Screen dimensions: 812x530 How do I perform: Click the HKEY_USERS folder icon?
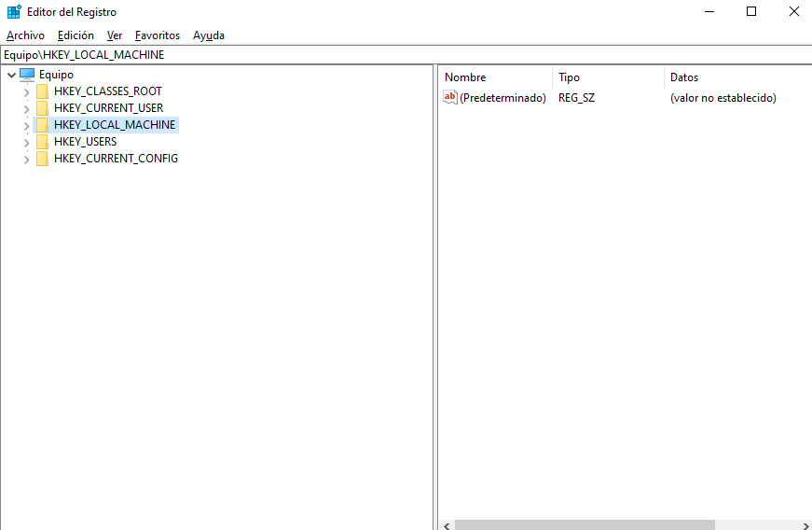[43, 142]
